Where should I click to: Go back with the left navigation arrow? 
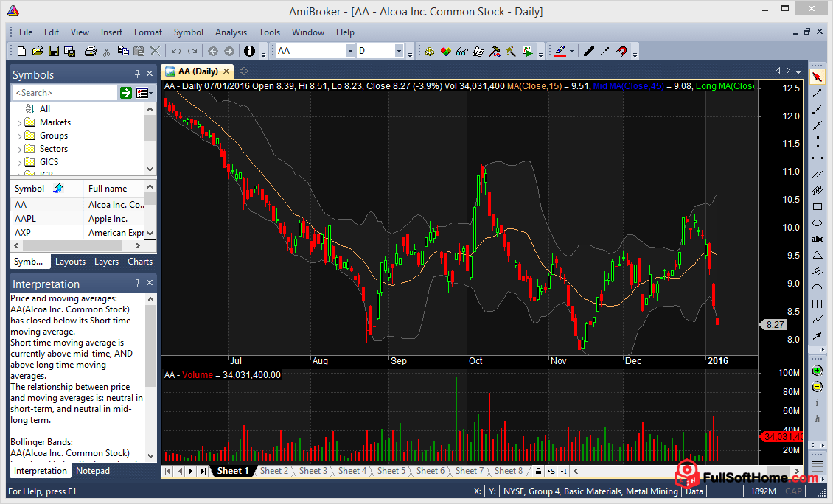coord(213,51)
